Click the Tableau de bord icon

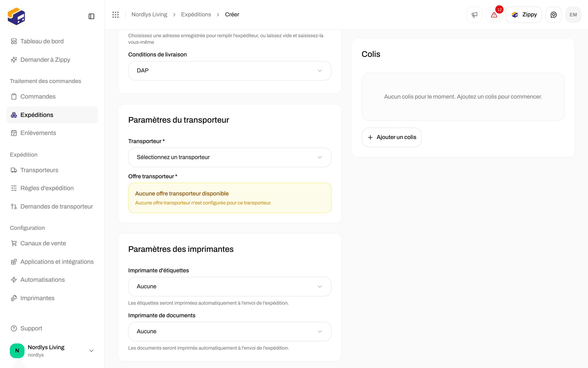(x=14, y=41)
